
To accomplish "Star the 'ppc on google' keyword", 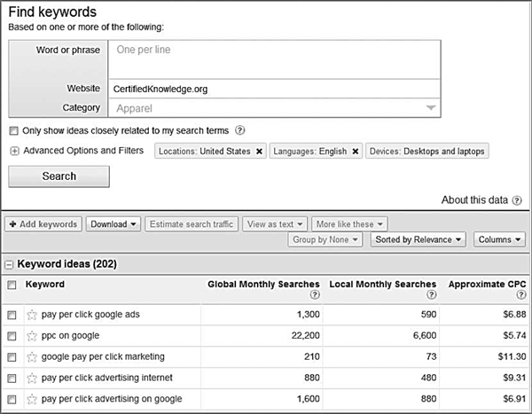I will click(x=32, y=336).
